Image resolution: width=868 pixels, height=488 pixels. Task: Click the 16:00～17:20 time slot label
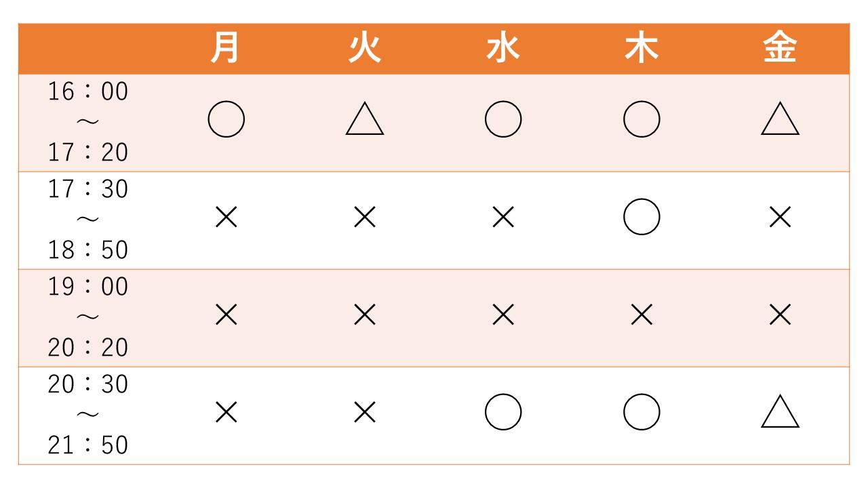[88, 122]
